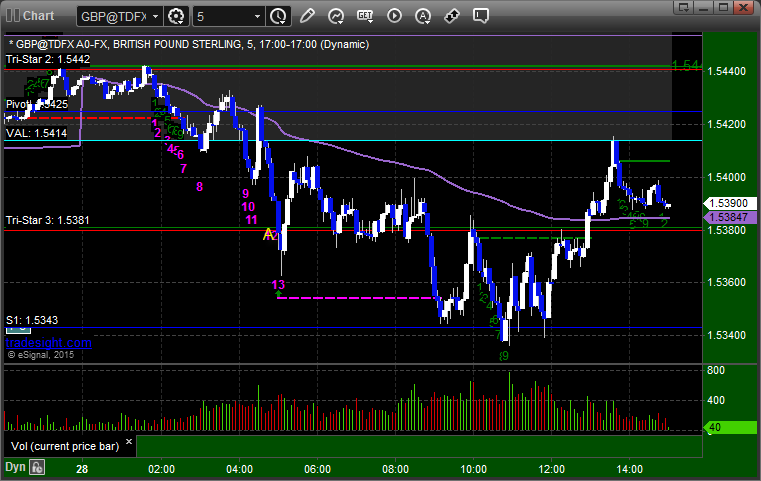Select the drawing pencil tool
Viewport: 761px width, 481px height.
coord(307,16)
